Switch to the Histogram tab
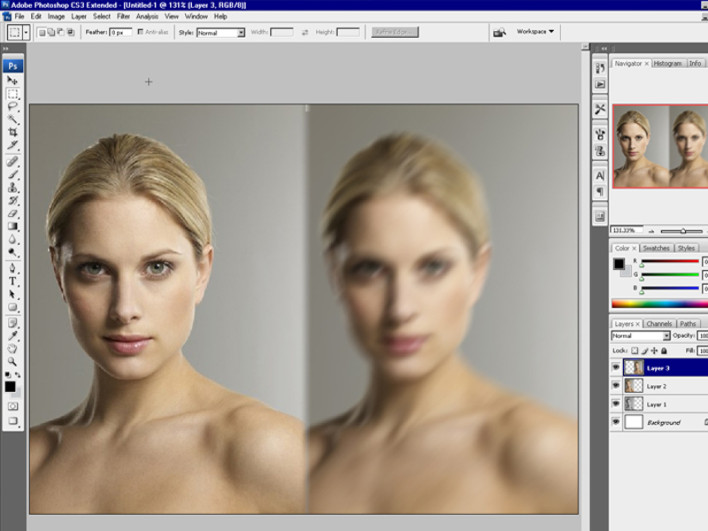The height and width of the screenshot is (531, 708). pos(667,64)
